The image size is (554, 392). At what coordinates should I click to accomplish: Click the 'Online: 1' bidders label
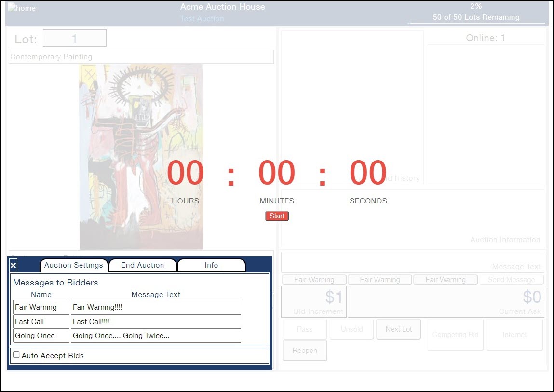point(486,38)
